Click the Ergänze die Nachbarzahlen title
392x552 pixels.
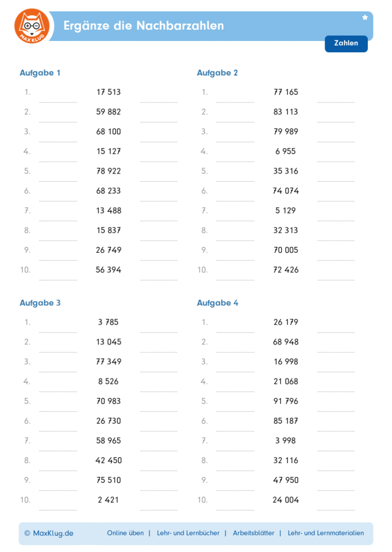pyautogui.click(x=143, y=25)
